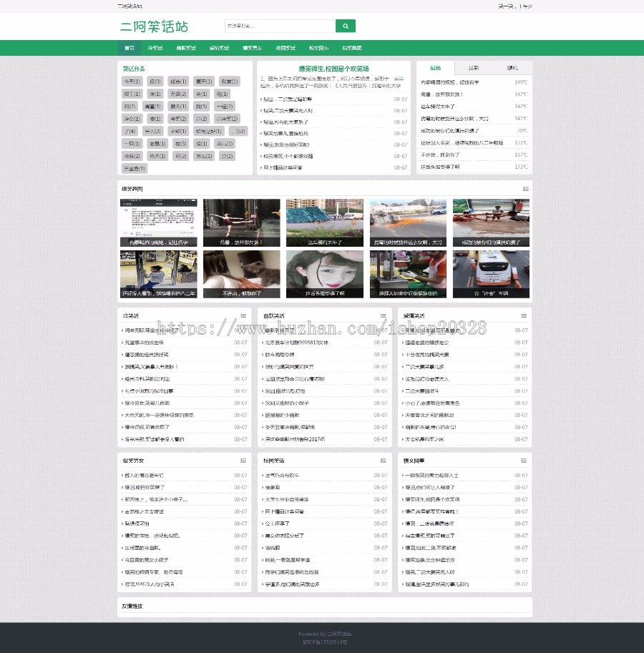Click the green magnifier search button

tap(346, 26)
